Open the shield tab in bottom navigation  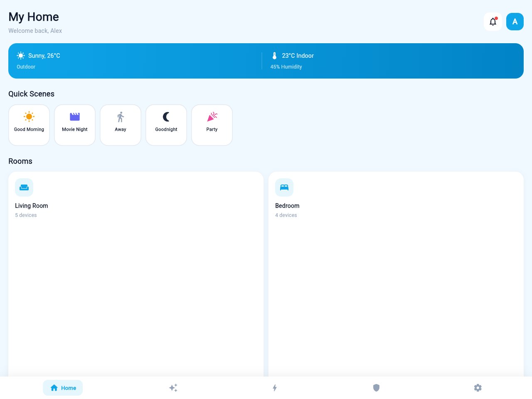(376, 388)
